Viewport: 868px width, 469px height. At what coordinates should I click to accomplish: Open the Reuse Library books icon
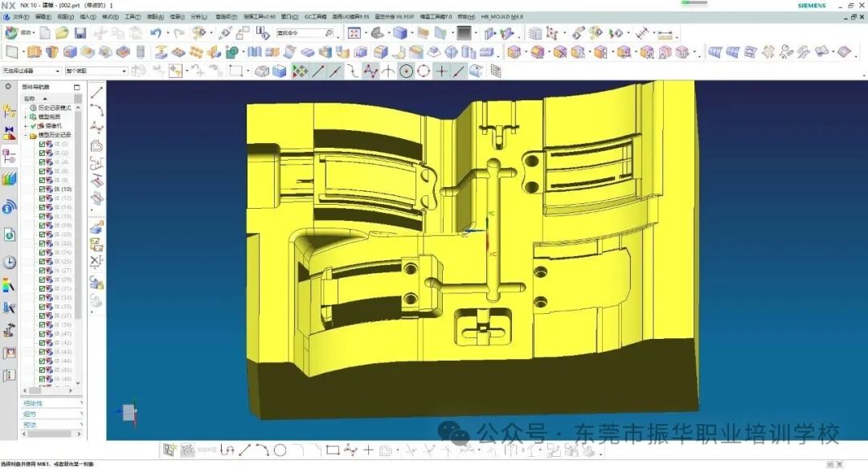(x=9, y=178)
